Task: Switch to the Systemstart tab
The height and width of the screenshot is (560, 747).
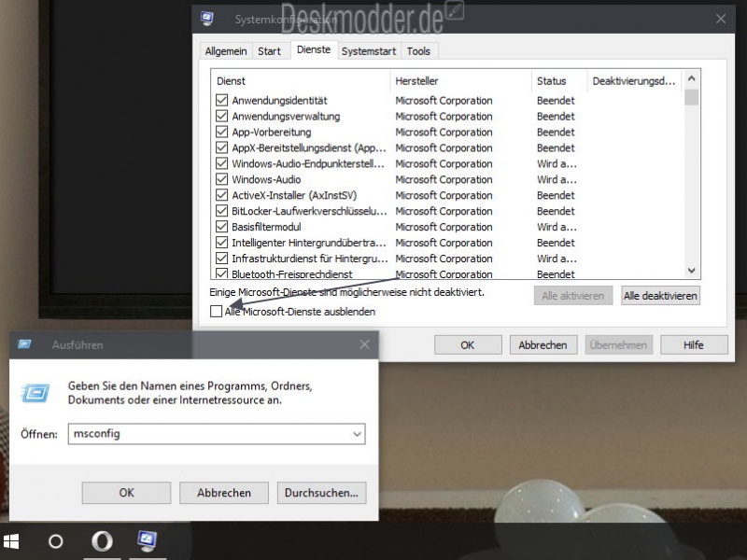Action: tap(368, 51)
